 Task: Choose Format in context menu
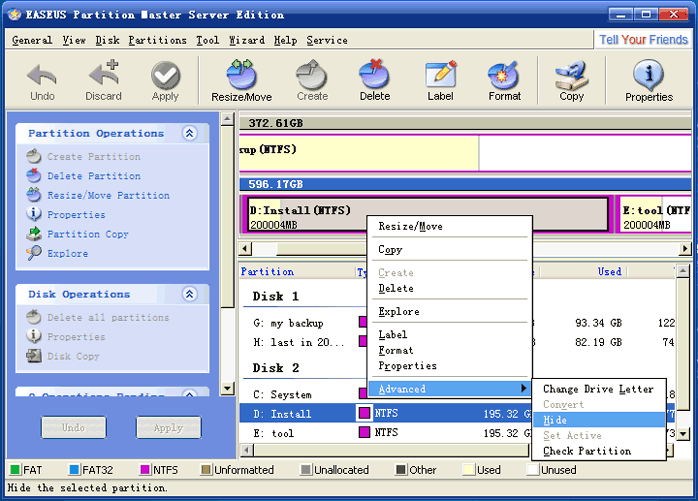pyautogui.click(x=450, y=350)
